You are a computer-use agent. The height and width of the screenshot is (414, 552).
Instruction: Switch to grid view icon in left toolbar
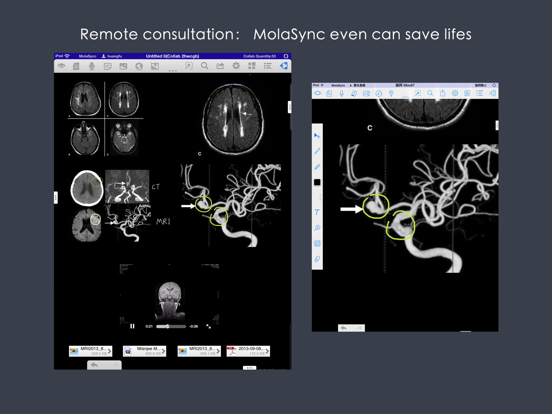[x=252, y=66]
